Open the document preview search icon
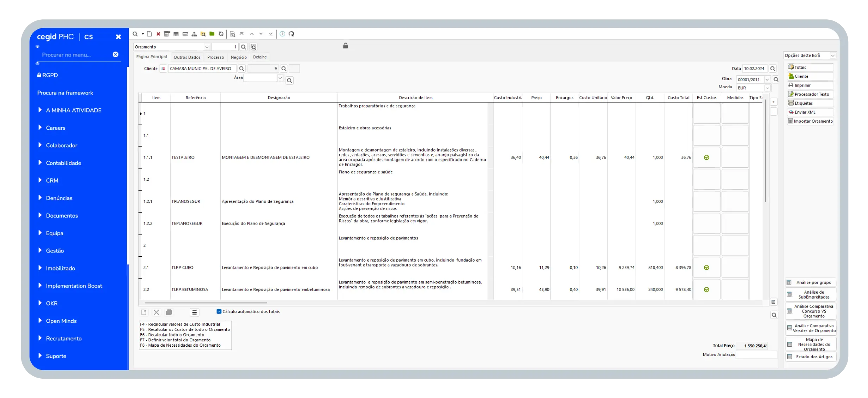The height and width of the screenshot is (398, 868). pos(232,34)
